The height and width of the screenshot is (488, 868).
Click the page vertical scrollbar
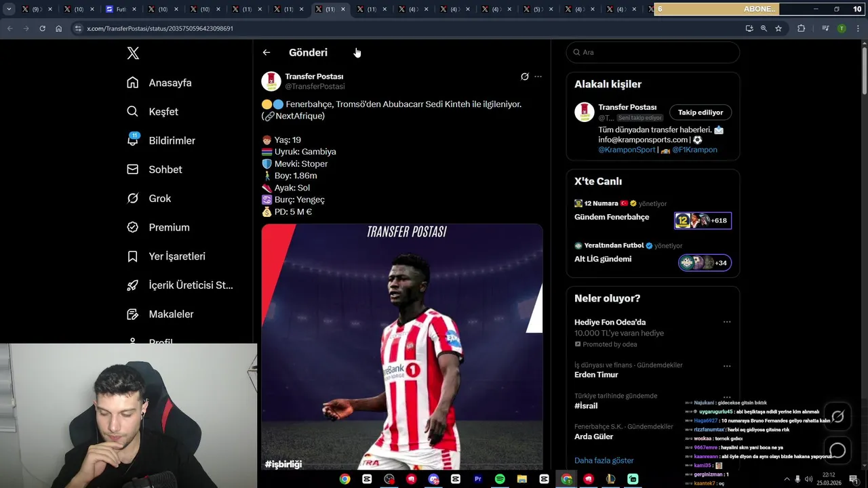pos(864,71)
